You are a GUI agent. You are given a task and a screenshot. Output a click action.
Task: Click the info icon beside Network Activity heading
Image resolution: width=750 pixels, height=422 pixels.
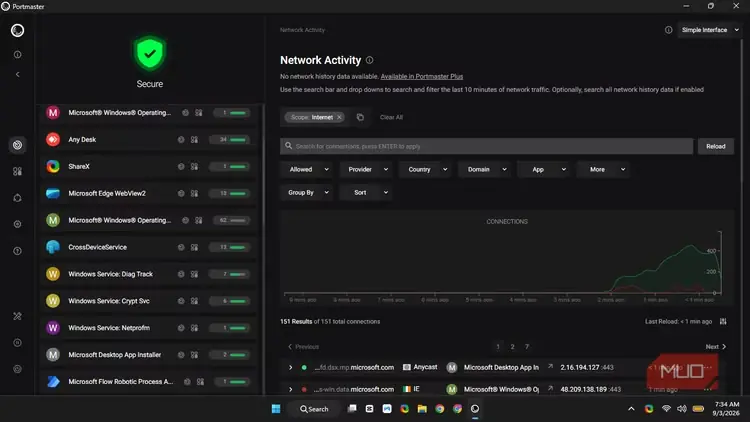(370, 60)
